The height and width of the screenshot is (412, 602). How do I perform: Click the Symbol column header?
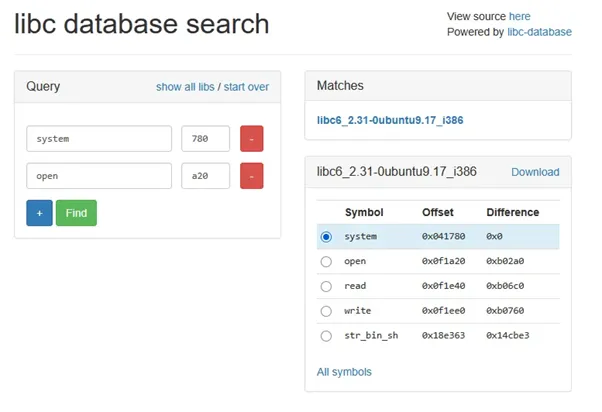[x=364, y=212]
